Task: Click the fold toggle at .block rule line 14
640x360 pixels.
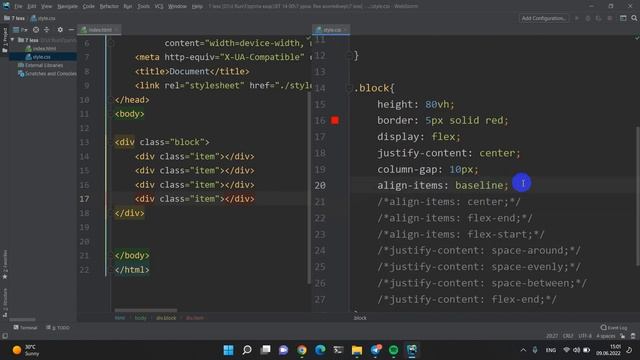Action: tap(349, 88)
